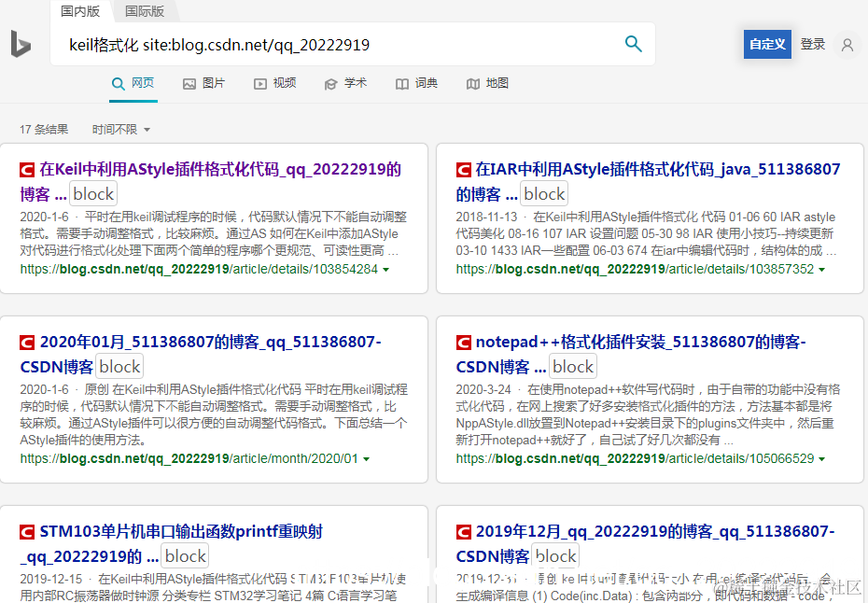This screenshot has width=868, height=603.
Task: Click the 17 条结果 result count text
Action: pyautogui.click(x=44, y=130)
